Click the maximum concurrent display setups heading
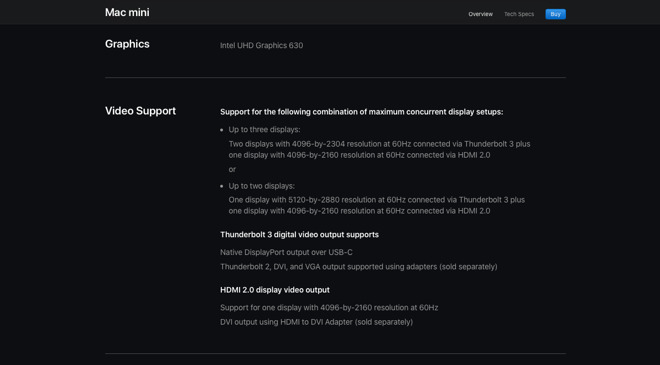660x365 pixels. 362,112
